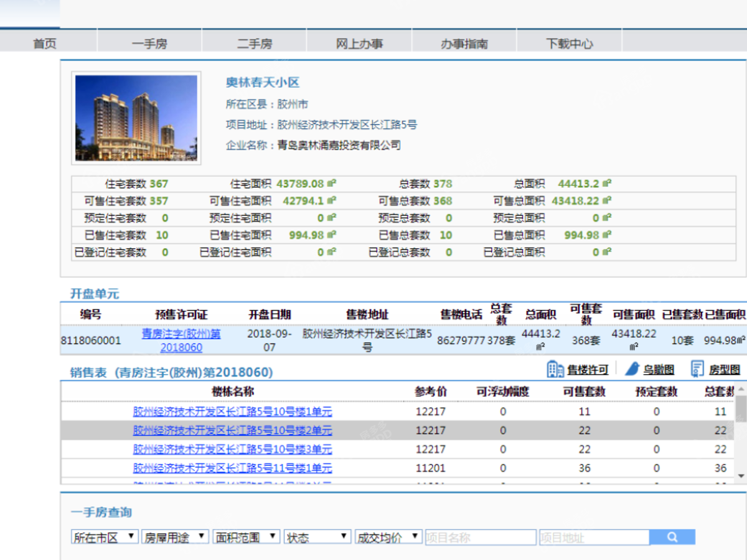The width and height of the screenshot is (747, 560).
Task: Click the 住宅套数 value 367
Action: 159,184
